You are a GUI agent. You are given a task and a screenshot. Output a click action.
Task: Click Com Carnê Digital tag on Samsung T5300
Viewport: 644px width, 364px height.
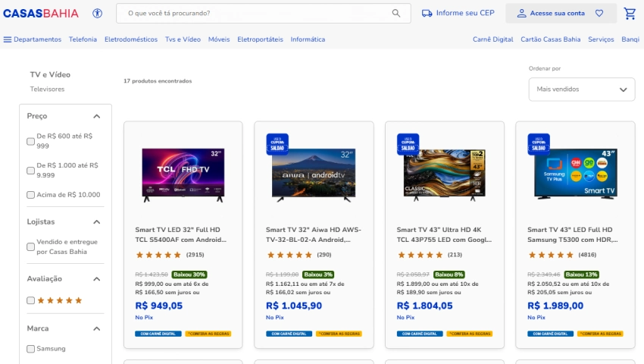550,334
